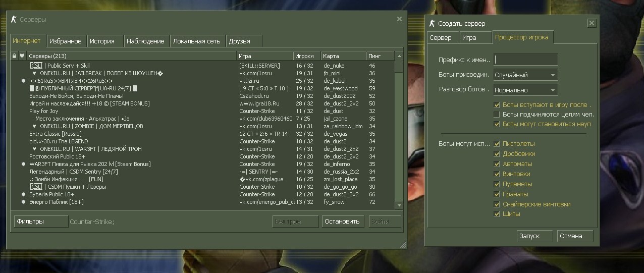Select server 'Заходи-Не Бойся, Выходи-Не Плачь!'
This screenshot has height=273, width=644.
coord(202,96)
